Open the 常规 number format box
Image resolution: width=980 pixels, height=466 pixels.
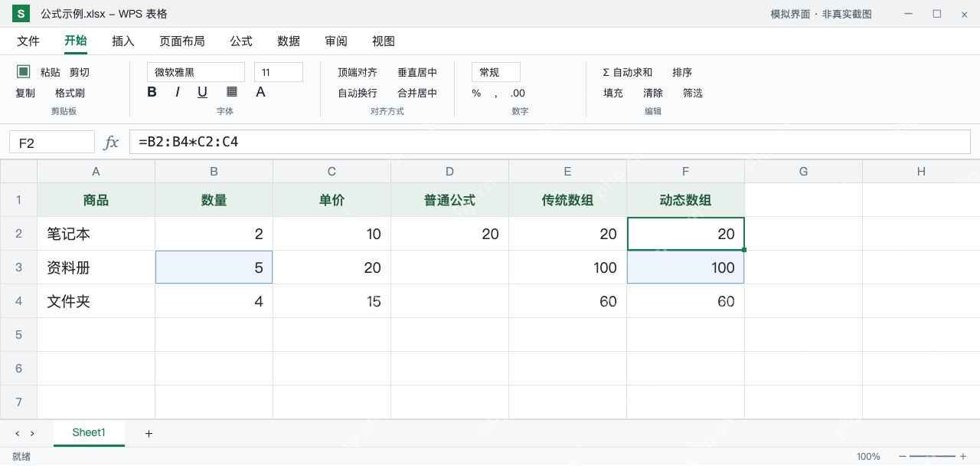(496, 72)
